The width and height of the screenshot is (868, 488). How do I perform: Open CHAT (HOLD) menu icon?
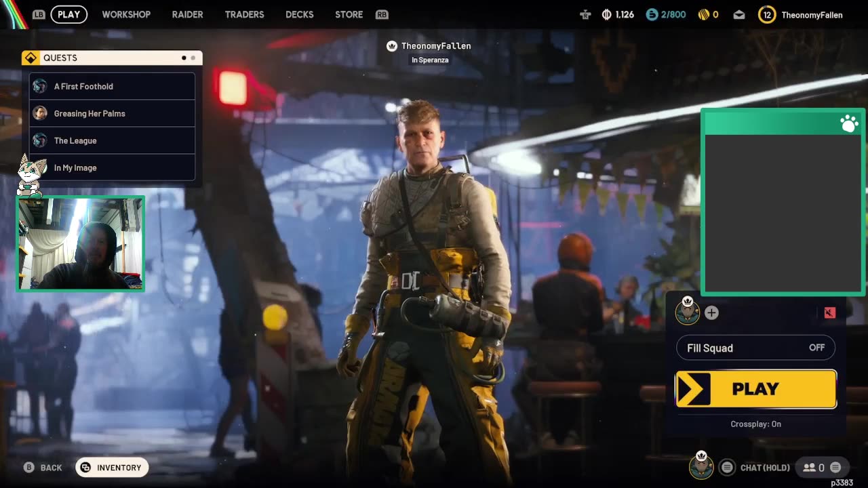pyautogui.click(x=727, y=467)
